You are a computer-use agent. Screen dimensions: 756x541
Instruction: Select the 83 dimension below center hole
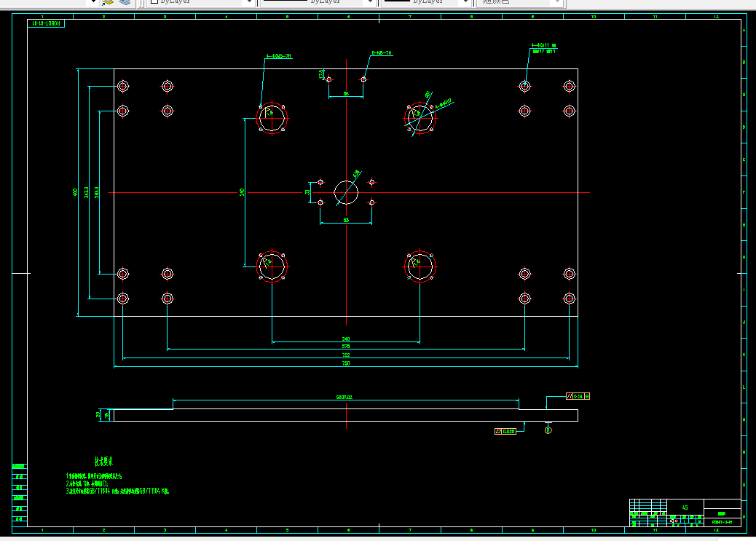point(346,220)
